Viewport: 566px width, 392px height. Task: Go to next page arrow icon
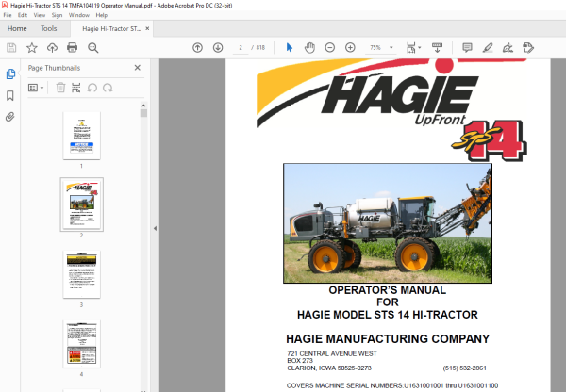(218, 48)
